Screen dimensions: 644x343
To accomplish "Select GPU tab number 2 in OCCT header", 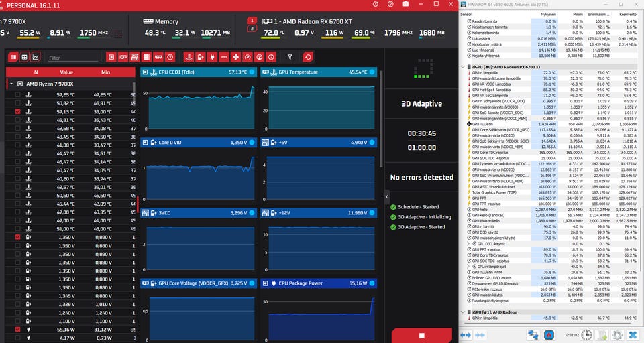I will coord(252,29).
